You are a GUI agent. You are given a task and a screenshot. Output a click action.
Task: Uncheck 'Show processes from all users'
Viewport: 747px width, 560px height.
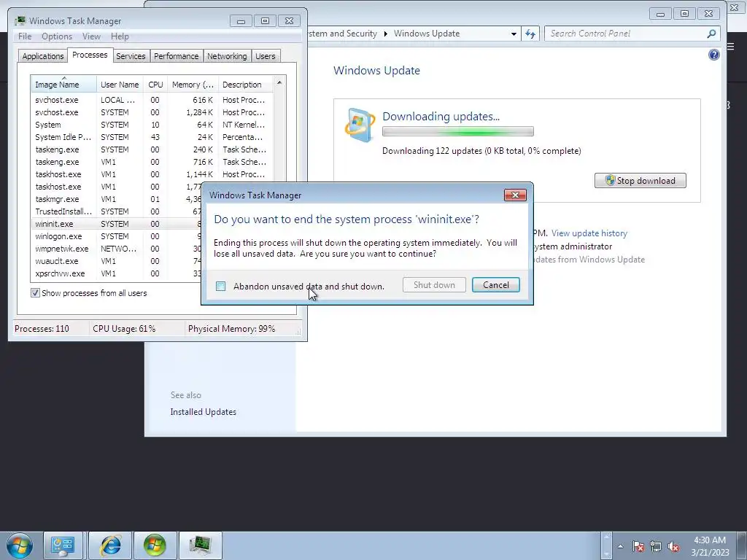[35, 293]
